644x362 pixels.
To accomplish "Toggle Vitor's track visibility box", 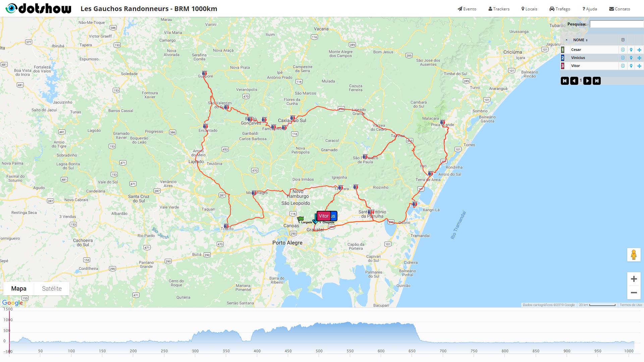I will click(x=623, y=66).
